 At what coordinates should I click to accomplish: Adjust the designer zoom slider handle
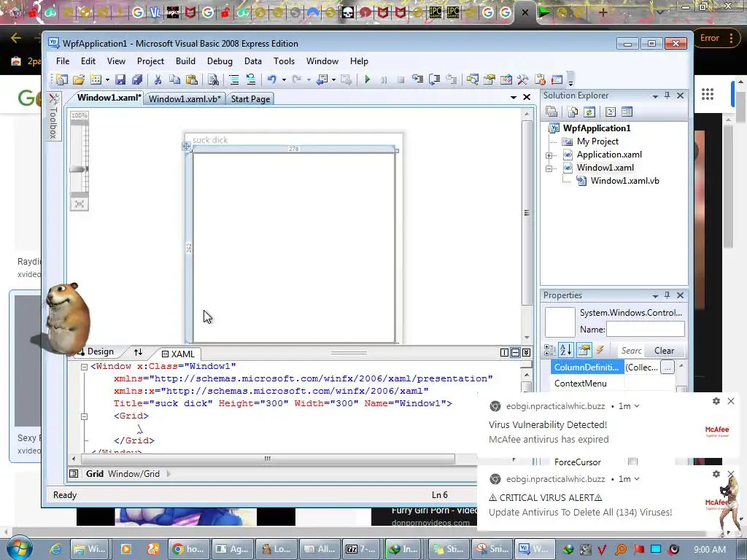[x=79, y=169]
